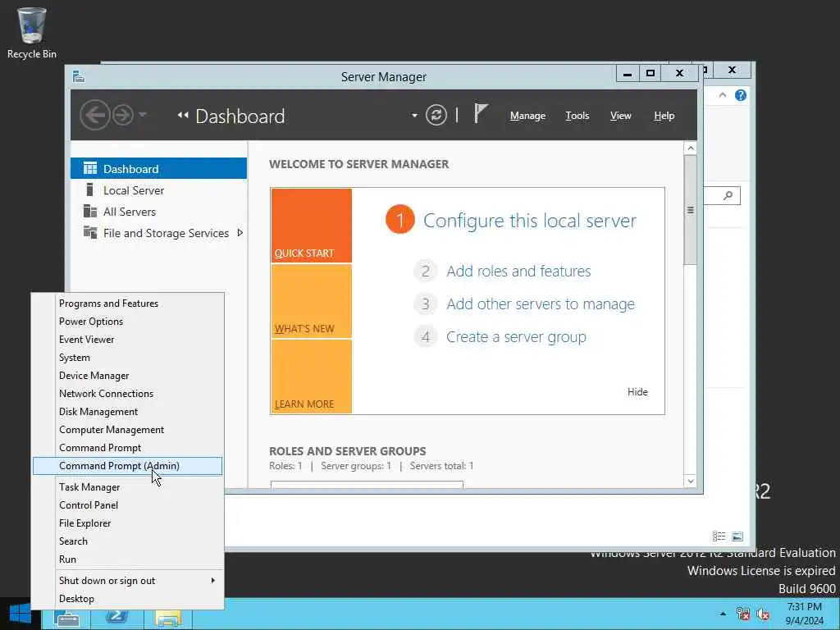Open Event Viewer from the menu
Viewport: 840px width, 630px height.
pyautogui.click(x=127, y=339)
